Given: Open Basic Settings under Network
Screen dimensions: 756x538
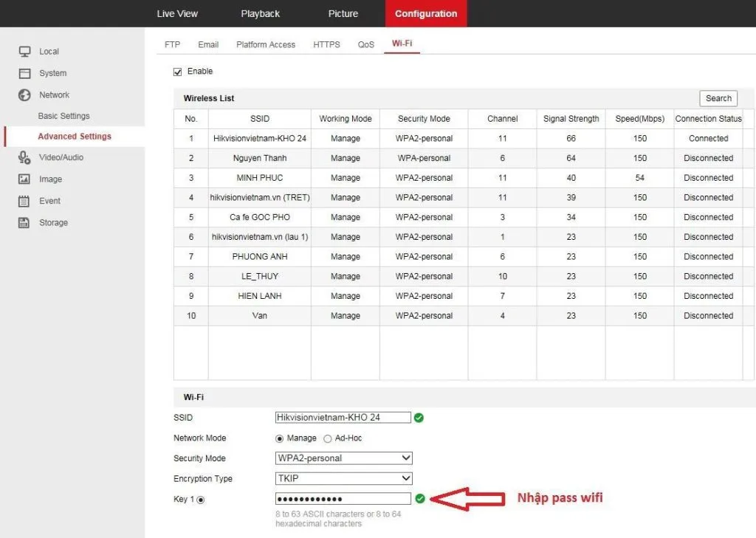Looking at the screenshot, I should click(63, 116).
